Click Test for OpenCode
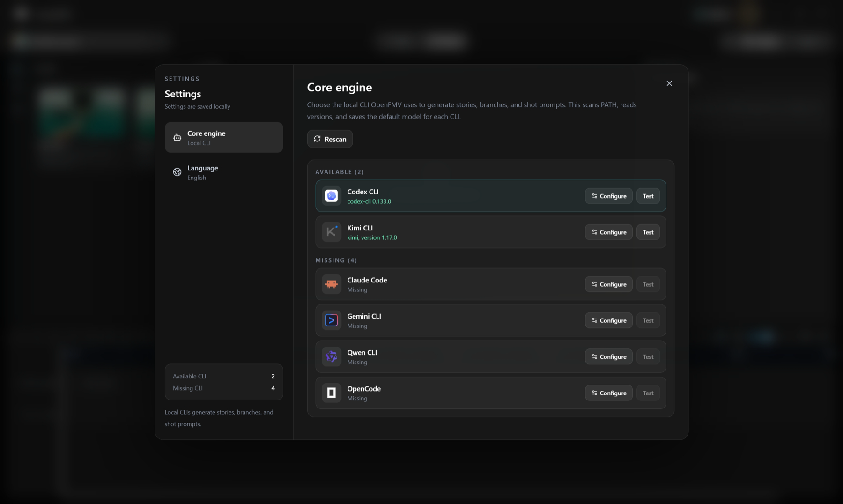Image resolution: width=843 pixels, height=504 pixels. coord(648,393)
